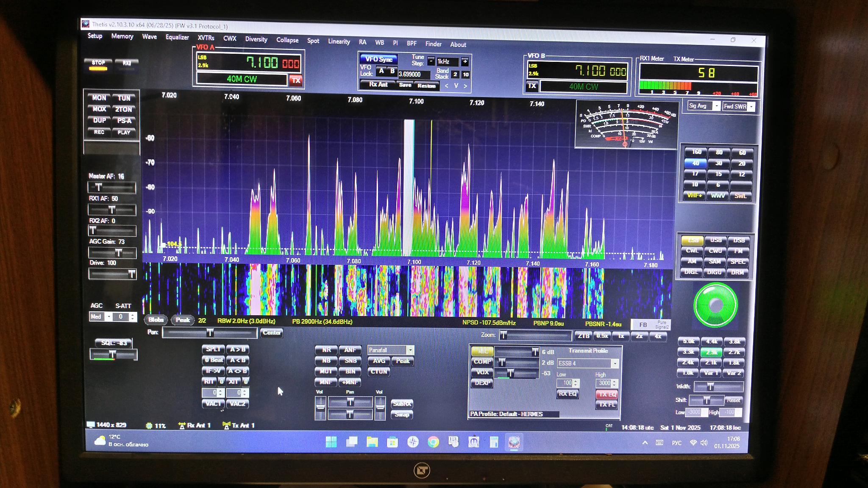Click the Rx Ant 1 antenna status icon
The image size is (868, 488).
pyautogui.click(x=182, y=425)
